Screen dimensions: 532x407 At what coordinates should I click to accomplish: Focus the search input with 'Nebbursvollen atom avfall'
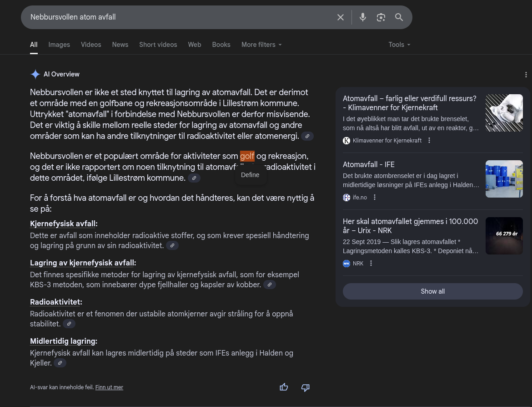(x=180, y=17)
